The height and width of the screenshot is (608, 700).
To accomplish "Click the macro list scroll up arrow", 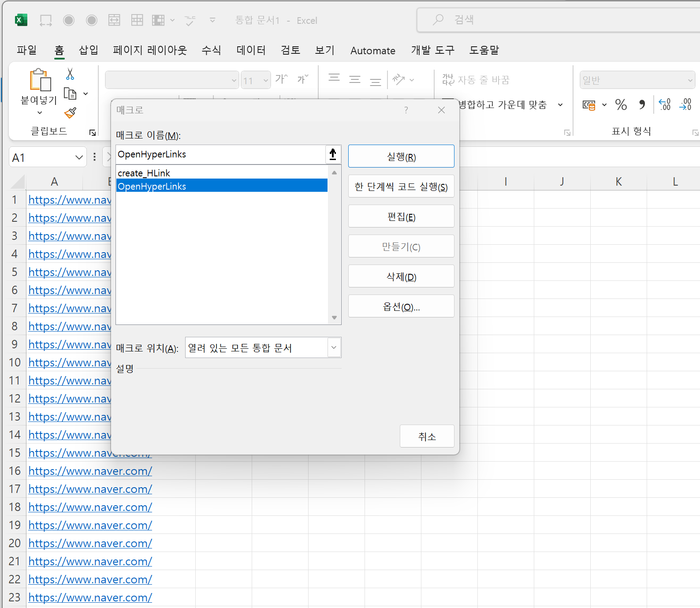I will point(335,173).
